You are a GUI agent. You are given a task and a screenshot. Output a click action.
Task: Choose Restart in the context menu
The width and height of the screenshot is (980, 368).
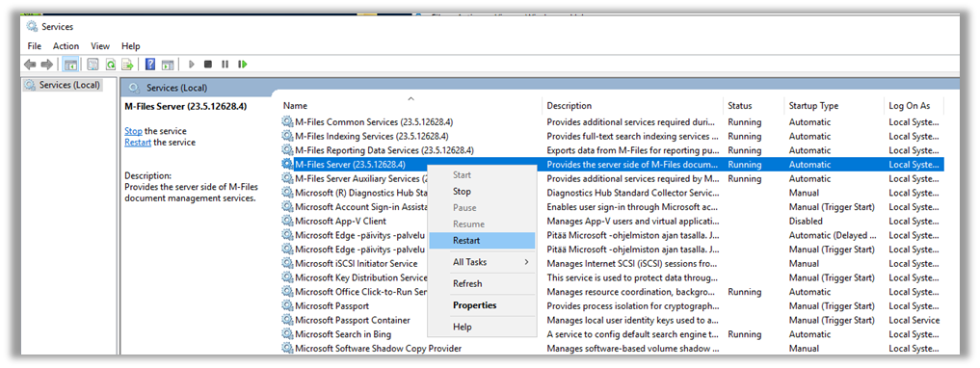point(481,240)
